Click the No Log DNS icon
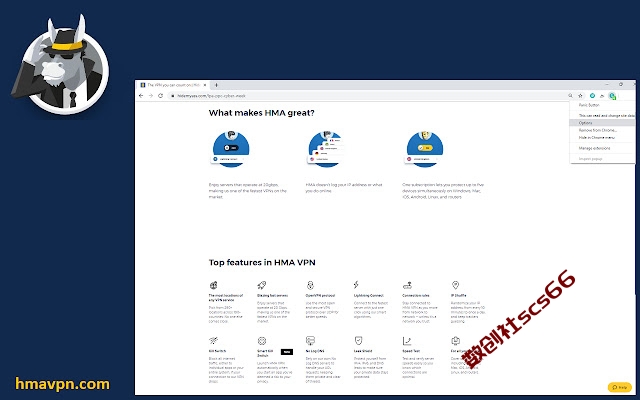 [x=310, y=340]
